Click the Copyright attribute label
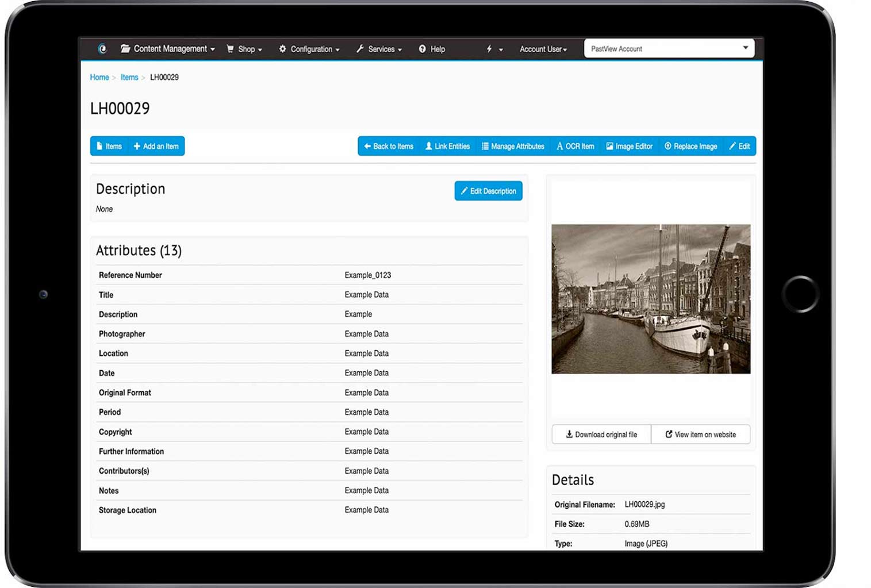Screen dimensions: 871x588 pos(116,432)
